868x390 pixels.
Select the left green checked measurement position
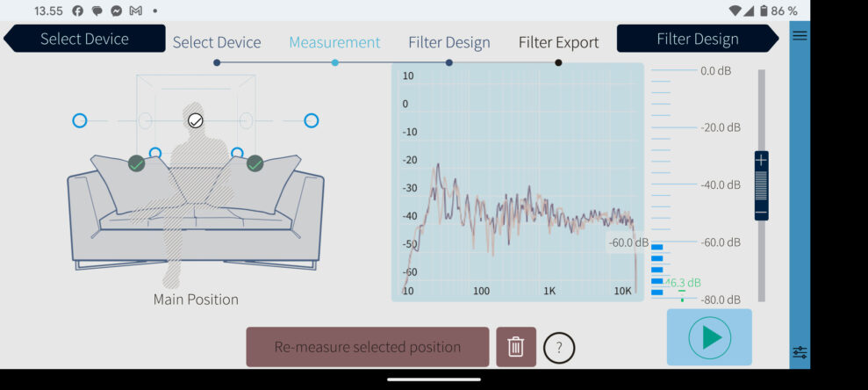[136, 163]
